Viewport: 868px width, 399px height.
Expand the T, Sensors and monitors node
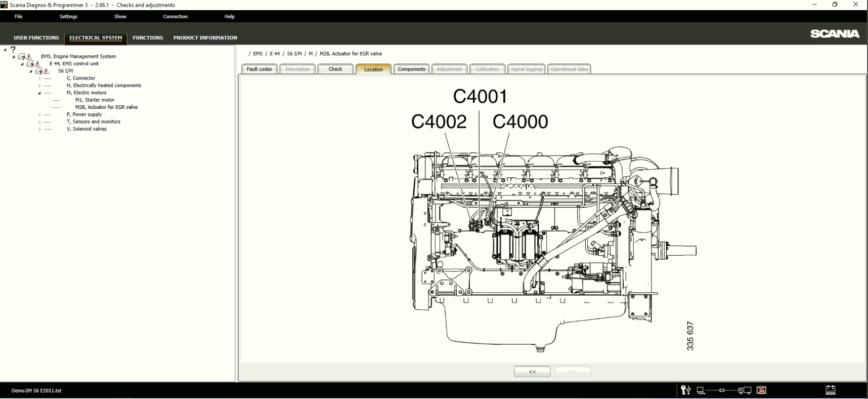pyautogui.click(x=39, y=122)
